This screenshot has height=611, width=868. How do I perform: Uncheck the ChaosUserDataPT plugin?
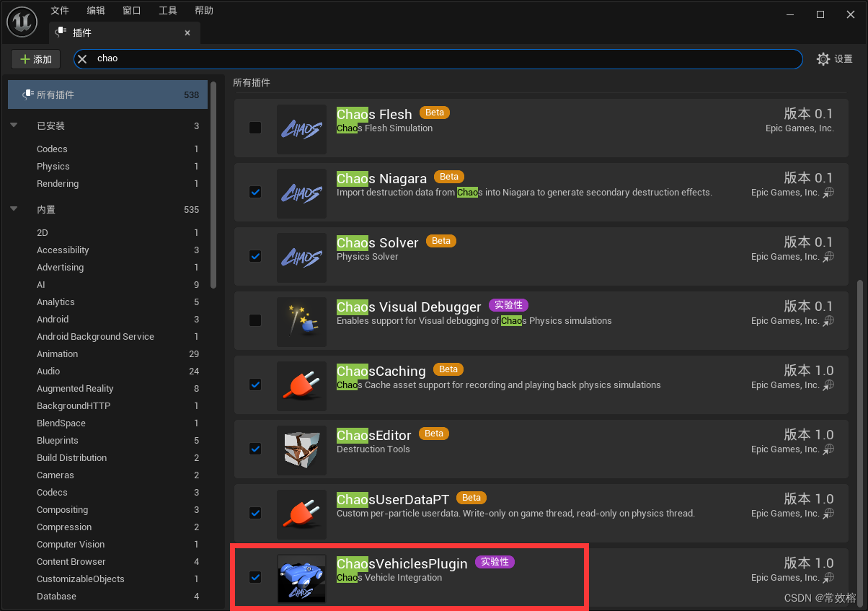point(255,513)
